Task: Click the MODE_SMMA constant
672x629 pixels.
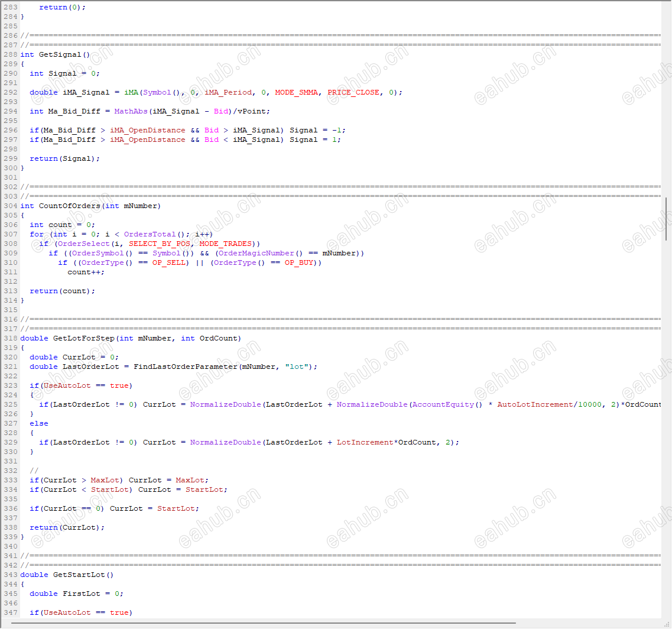Action: point(297,92)
